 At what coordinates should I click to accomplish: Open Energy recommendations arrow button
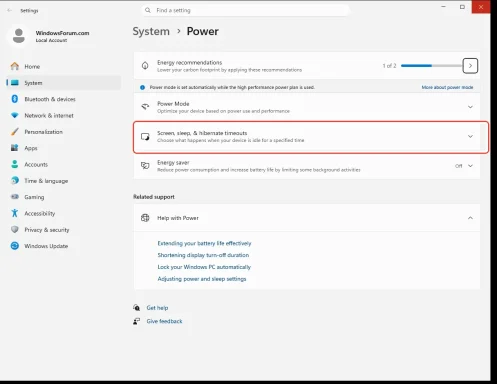pyautogui.click(x=470, y=66)
